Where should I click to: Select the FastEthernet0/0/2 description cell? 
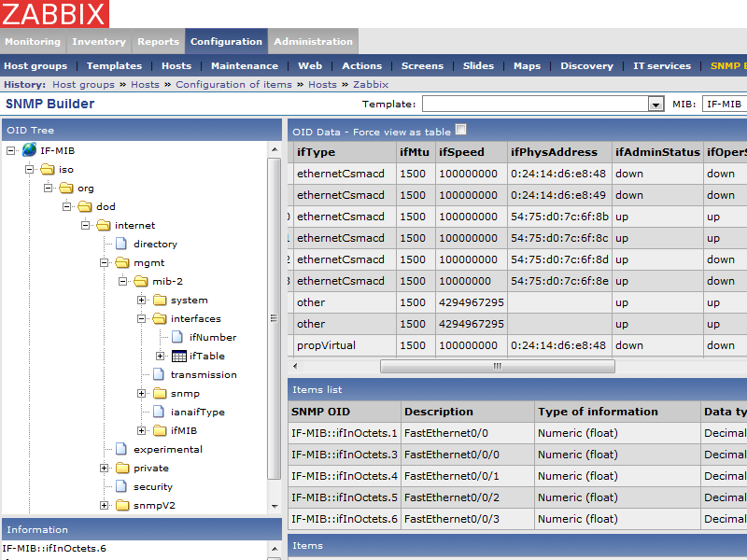[x=468, y=497]
